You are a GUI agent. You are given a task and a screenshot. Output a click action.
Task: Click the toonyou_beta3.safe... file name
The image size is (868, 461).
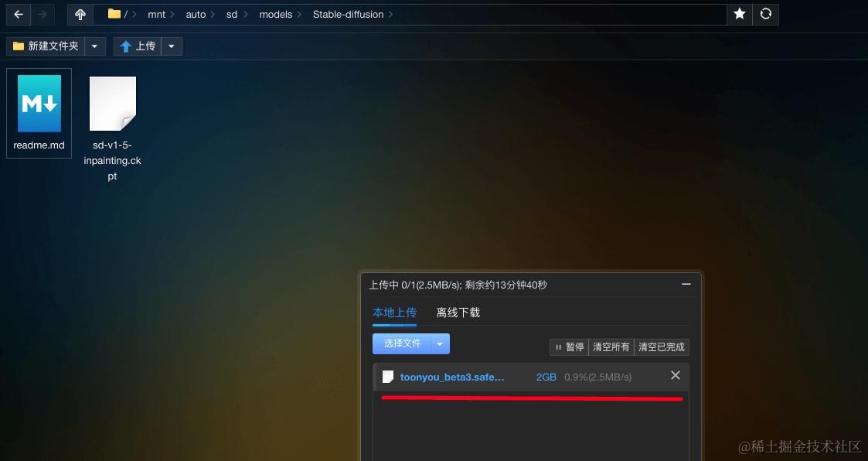pyautogui.click(x=452, y=377)
